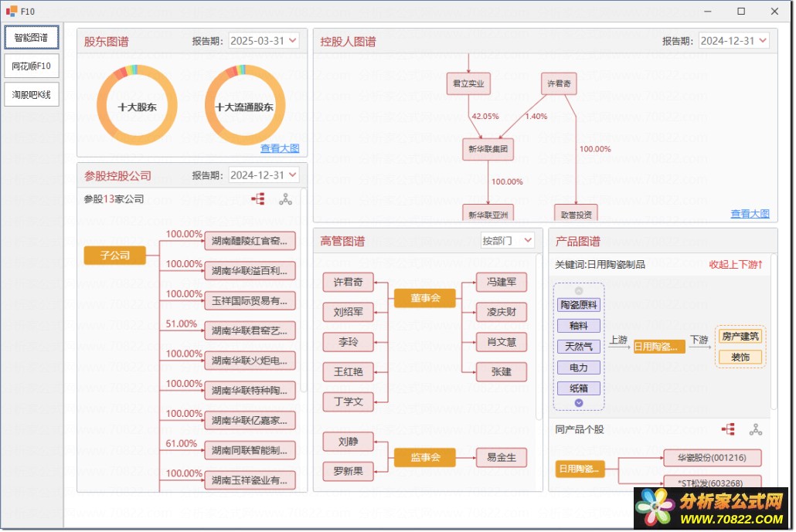
Task: Click upstream item 陶瓷原料
Action: [x=579, y=305]
